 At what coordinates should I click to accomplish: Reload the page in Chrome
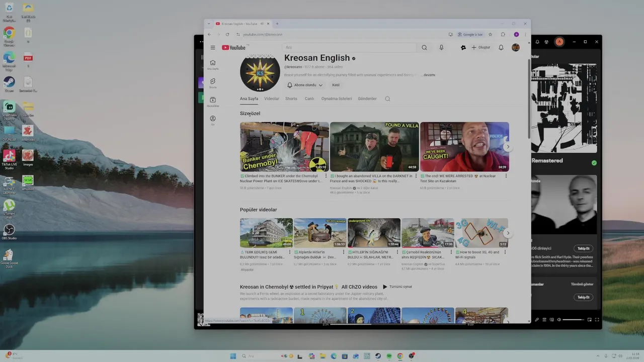(227, 35)
